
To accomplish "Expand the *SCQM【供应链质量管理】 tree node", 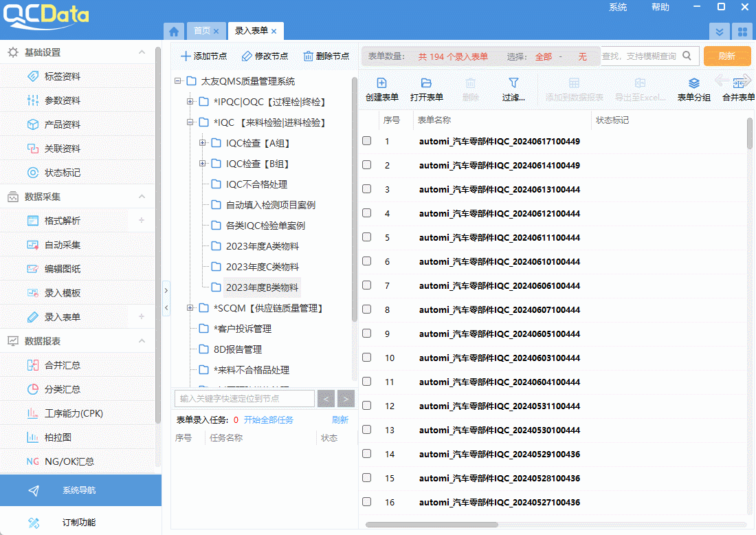I will pos(190,308).
